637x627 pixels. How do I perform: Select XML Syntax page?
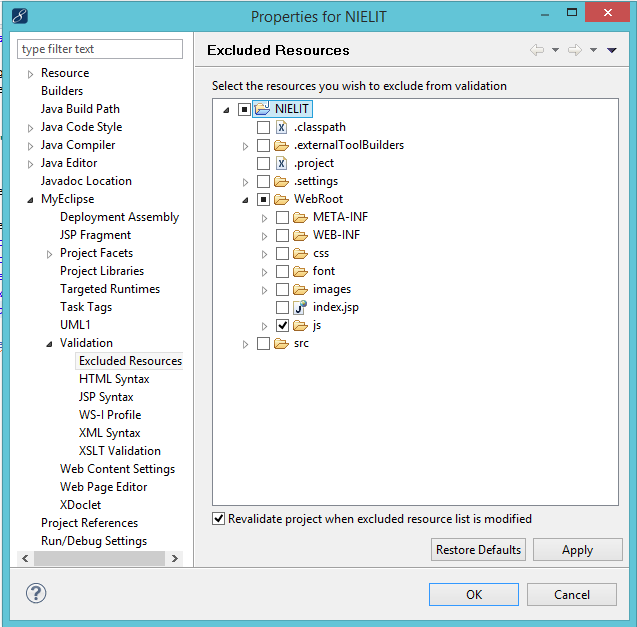(110, 433)
